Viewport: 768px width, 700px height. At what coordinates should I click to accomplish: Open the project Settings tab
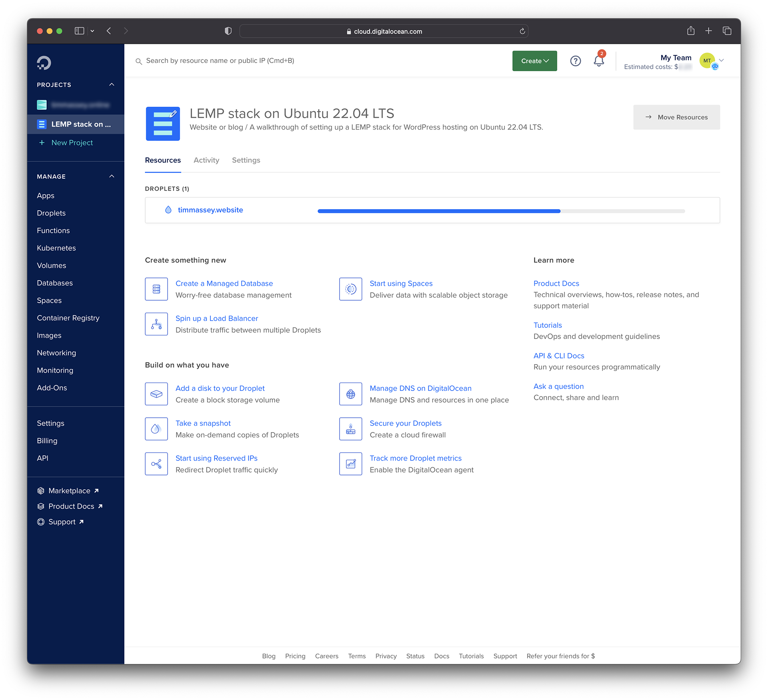pos(246,160)
